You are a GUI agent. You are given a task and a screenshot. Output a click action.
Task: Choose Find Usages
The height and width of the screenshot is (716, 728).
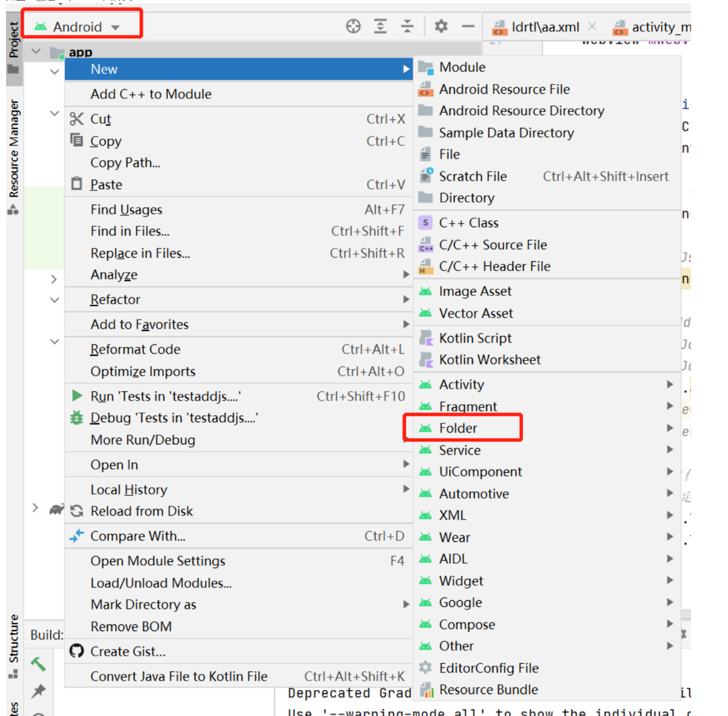(239, 209)
